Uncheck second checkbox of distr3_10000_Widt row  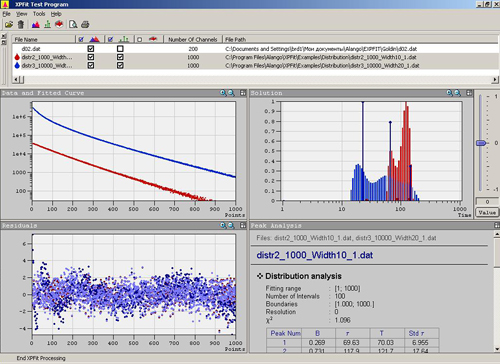120,65
